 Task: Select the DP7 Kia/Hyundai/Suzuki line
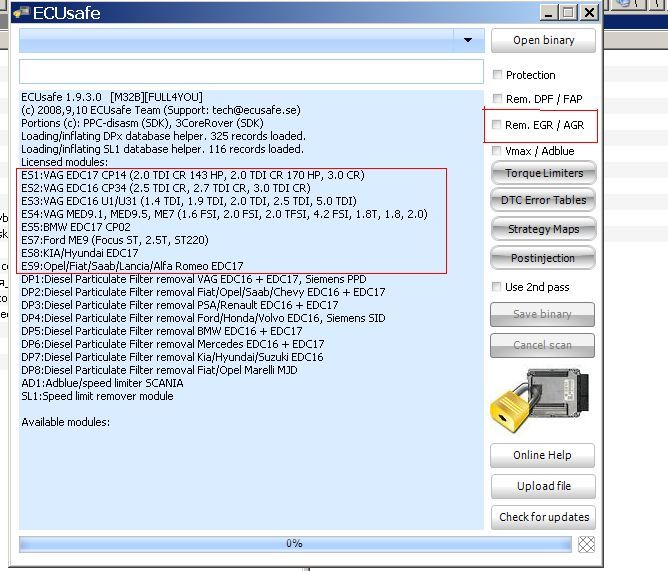pyautogui.click(x=173, y=357)
